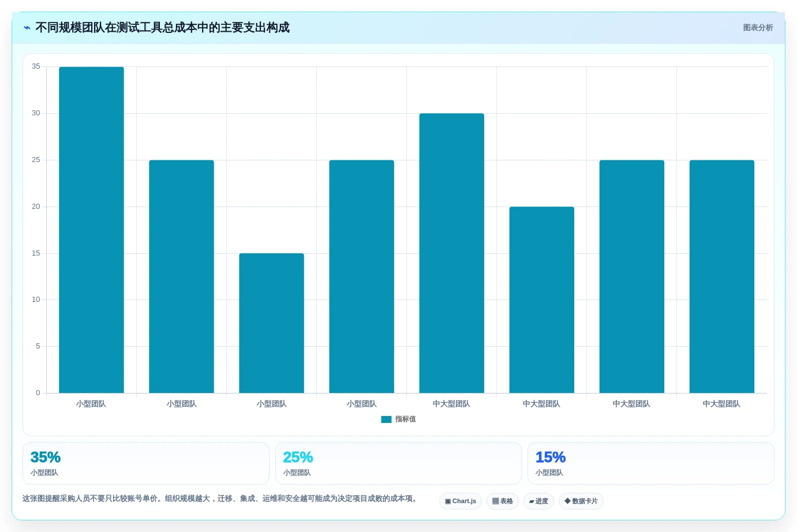Select the 表格 tag pill

(503, 501)
